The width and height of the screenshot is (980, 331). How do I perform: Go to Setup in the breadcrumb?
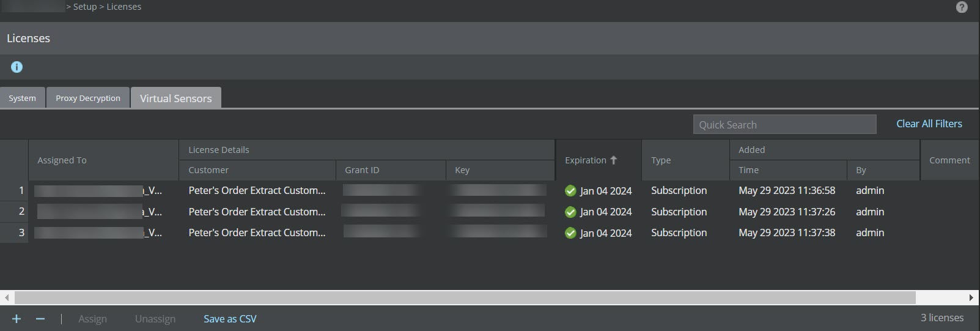pos(85,7)
